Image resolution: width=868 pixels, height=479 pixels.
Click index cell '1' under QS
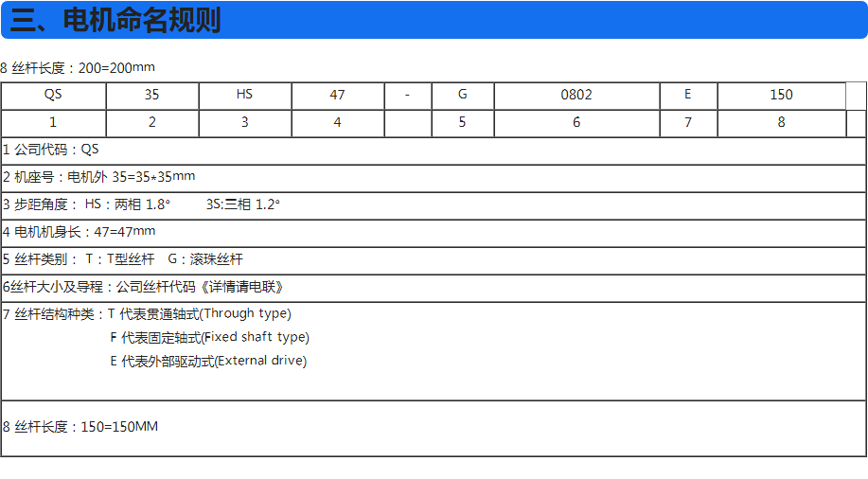pyautogui.click(x=53, y=123)
